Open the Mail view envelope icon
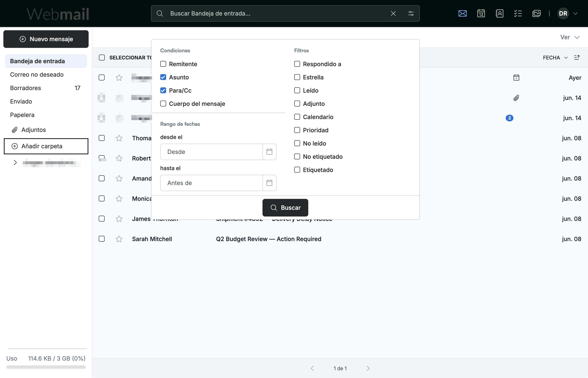Screen dimensions: 588x378 click(x=462, y=13)
